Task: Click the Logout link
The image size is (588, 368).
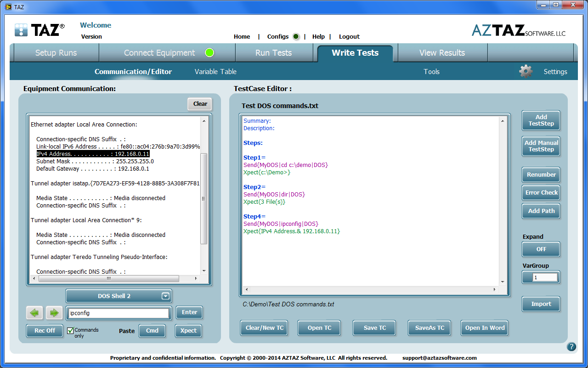Action: pos(349,37)
